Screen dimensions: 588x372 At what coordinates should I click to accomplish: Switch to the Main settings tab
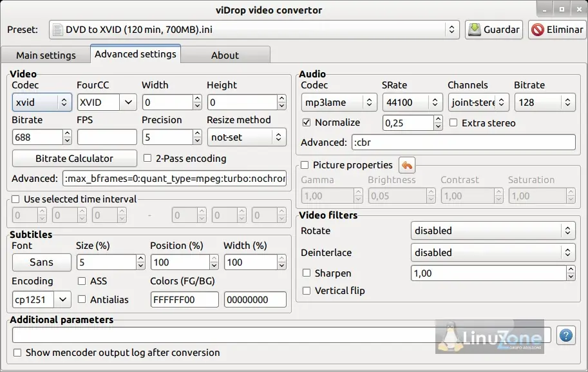pos(46,55)
